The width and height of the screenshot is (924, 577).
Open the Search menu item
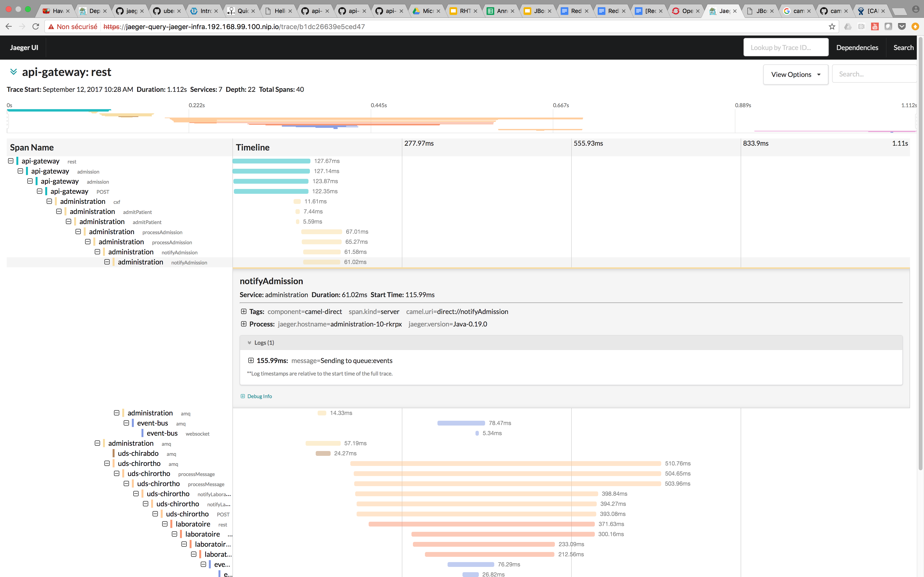point(903,47)
